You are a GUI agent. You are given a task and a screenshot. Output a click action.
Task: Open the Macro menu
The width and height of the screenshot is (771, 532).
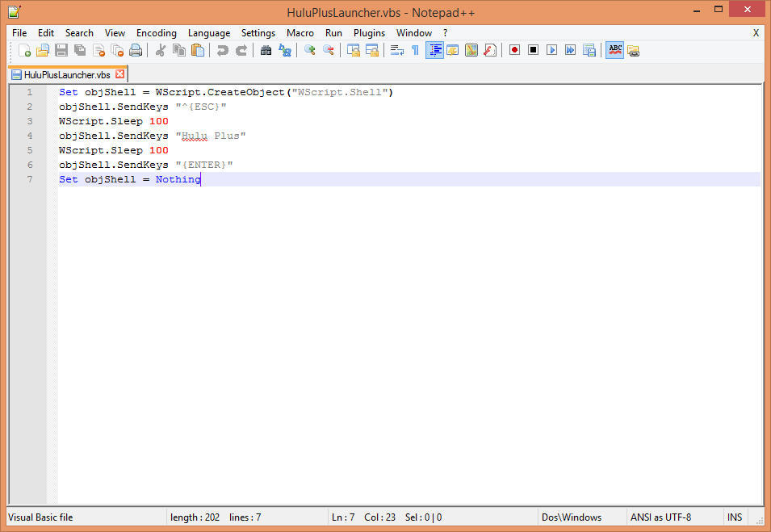click(300, 33)
